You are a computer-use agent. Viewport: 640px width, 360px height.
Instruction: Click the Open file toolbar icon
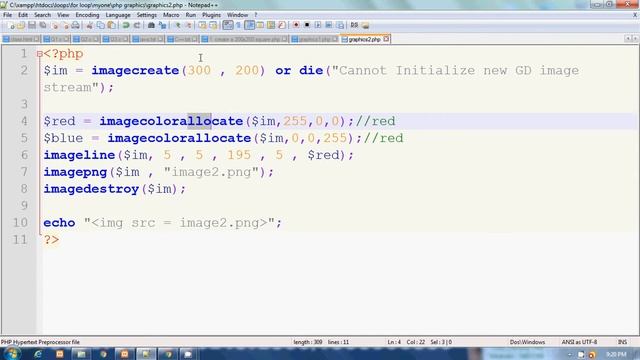(x=21, y=25)
